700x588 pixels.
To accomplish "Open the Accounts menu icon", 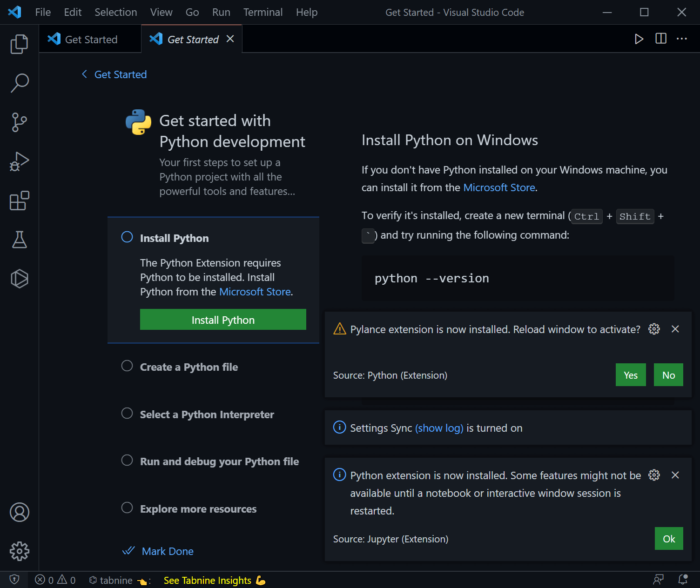I will click(x=19, y=512).
